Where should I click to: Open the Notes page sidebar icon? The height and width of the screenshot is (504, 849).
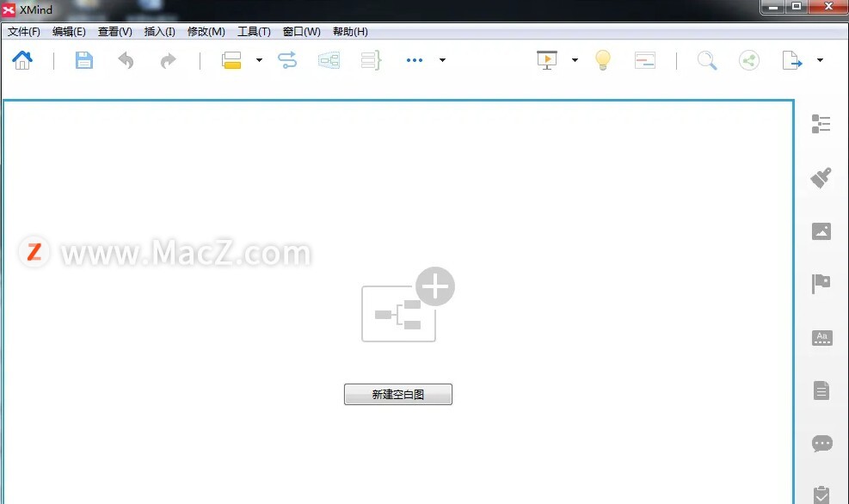[821, 390]
